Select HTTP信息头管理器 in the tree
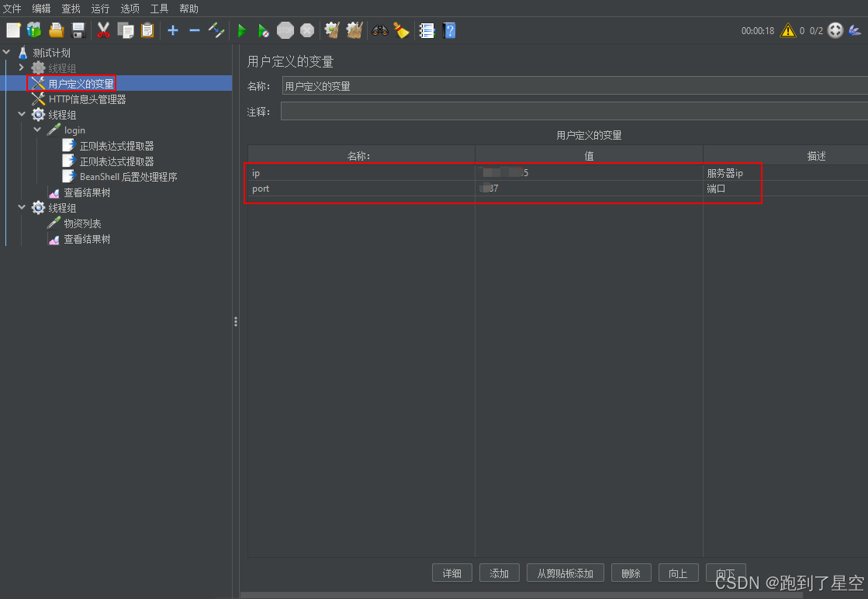 tap(87, 99)
